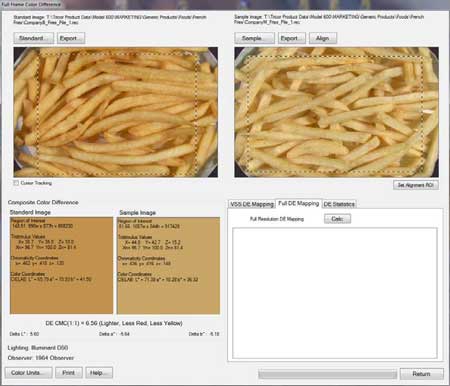Click the empty DE mapping display area
This screenshot has width=450, height=386.
pos(335,293)
